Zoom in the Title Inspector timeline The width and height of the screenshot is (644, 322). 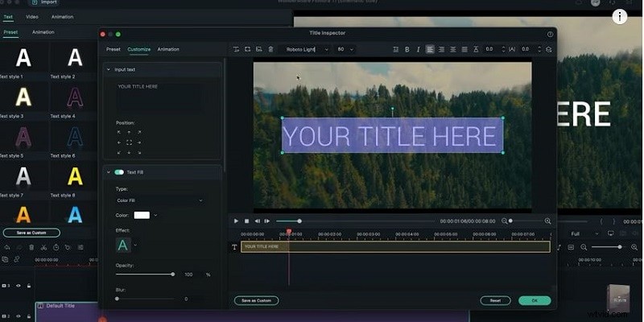(547, 221)
